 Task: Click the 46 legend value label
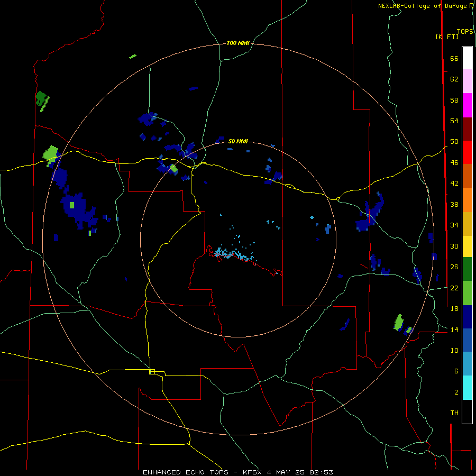[454, 163]
